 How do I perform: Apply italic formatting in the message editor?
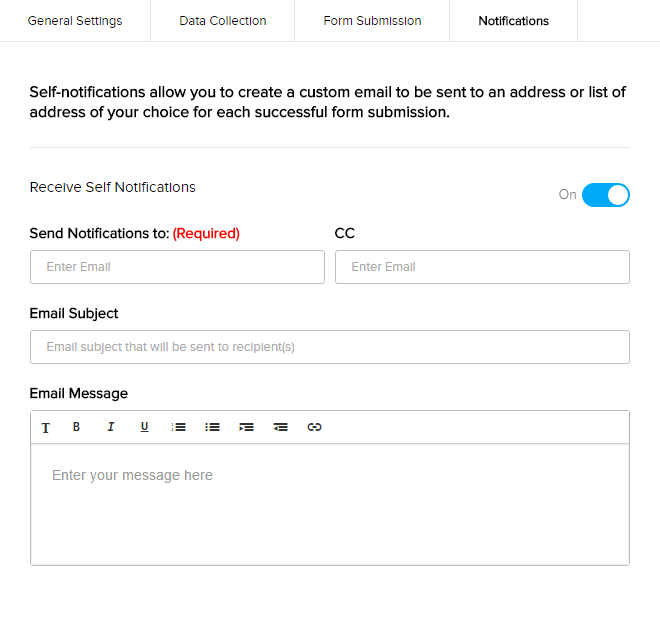110,427
